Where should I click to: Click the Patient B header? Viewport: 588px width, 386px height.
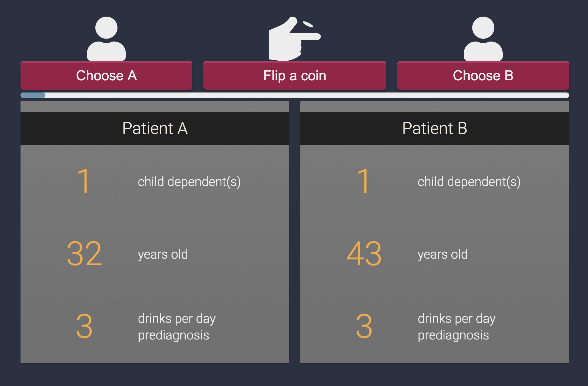coord(434,128)
